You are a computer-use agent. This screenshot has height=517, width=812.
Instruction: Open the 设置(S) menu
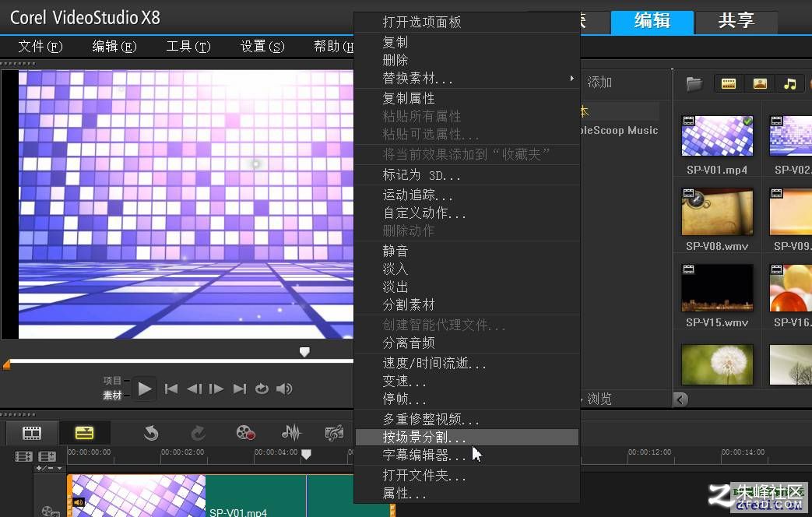[x=262, y=47]
